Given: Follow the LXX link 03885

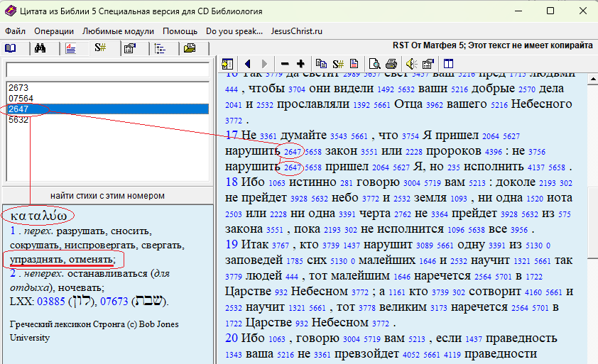Looking at the screenshot, I should [x=51, y=302].
